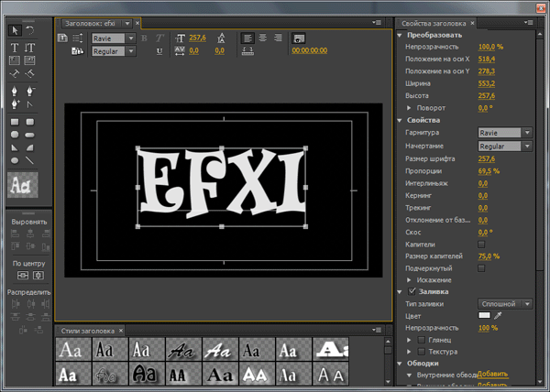Select the Стили заголовка tab
This screenshot has height=392, width=550.
(88, 331)
